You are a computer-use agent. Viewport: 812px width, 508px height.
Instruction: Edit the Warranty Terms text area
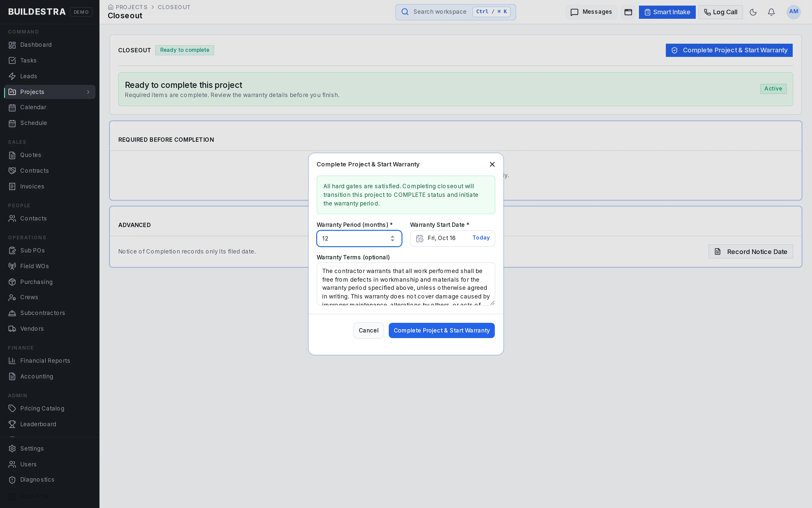(406, 284)
